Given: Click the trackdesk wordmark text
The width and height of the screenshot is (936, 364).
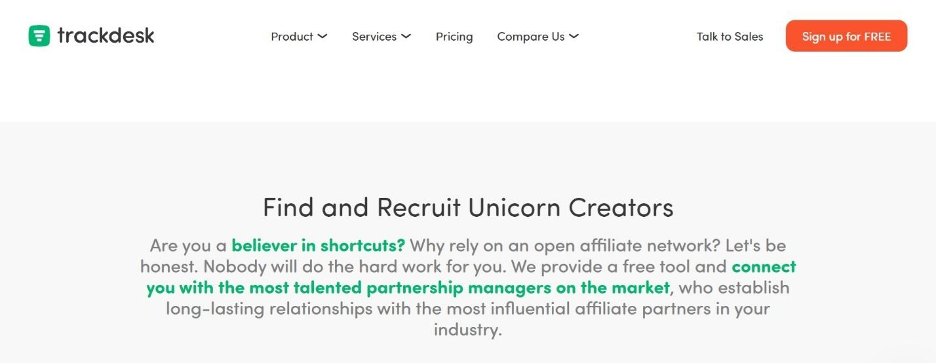Looking at the screenshot, I should tap(106, 36).
